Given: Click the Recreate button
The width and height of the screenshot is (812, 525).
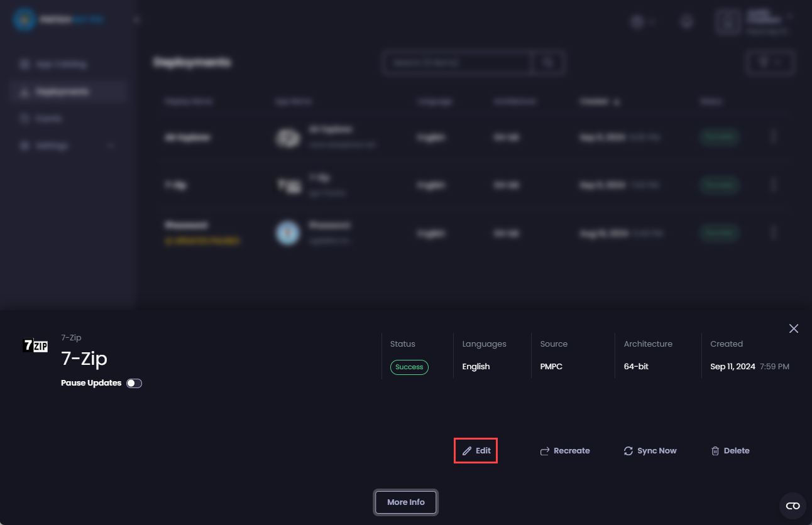Looking at the screenshot, I should [x=564, y=450].
